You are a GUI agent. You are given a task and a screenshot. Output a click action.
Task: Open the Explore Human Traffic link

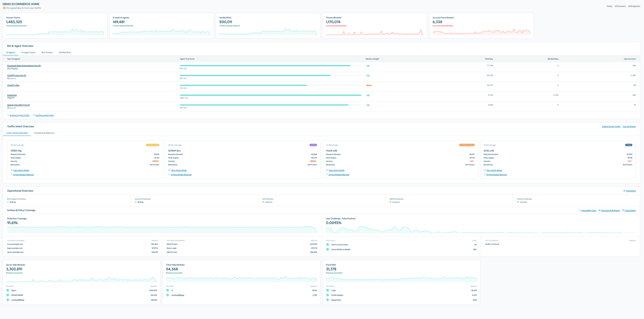pyautogui.click(x=611, y=126)
